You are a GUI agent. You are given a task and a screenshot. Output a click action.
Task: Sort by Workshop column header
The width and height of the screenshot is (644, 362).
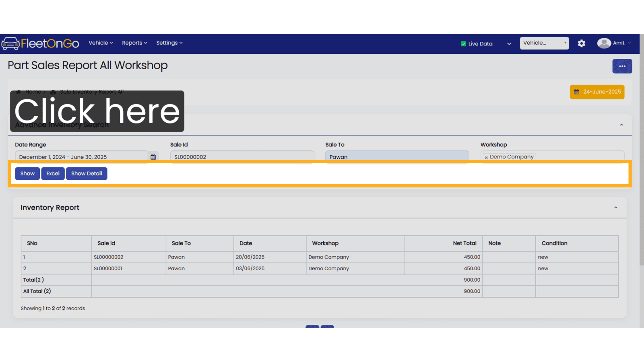tap(355, 243)
